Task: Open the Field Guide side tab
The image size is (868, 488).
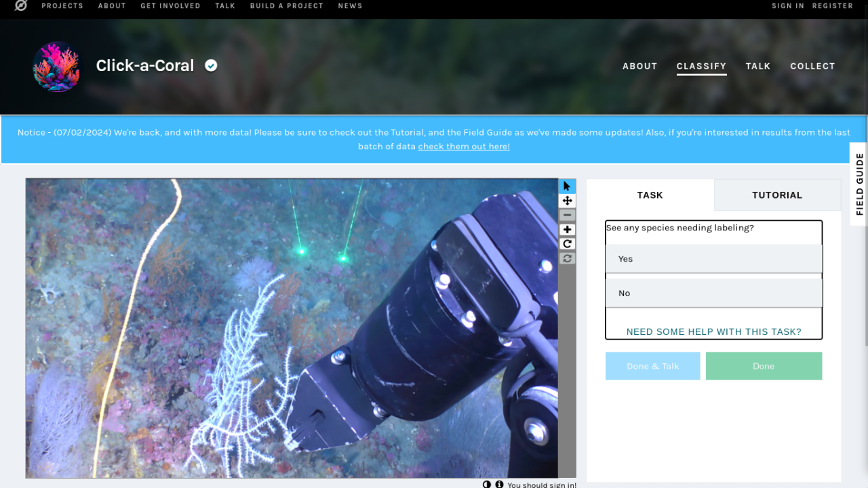Action: point(859,184)
